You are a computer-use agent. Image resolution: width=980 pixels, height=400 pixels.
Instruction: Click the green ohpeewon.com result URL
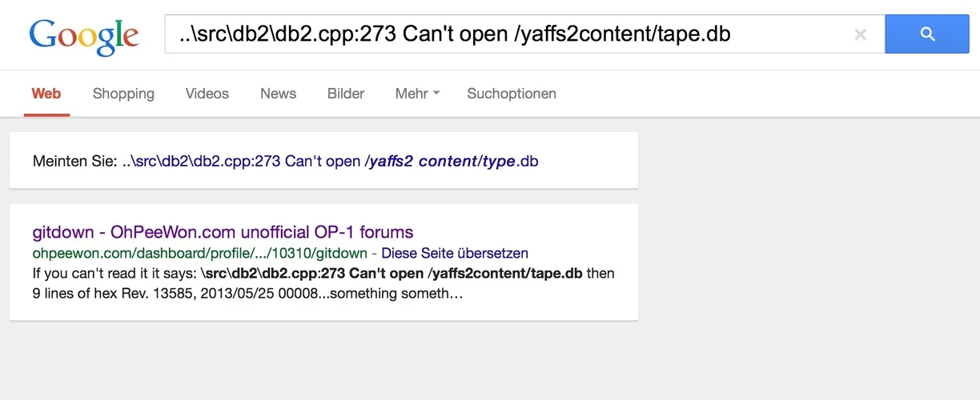pyautogui.click(x=199, y=254)
